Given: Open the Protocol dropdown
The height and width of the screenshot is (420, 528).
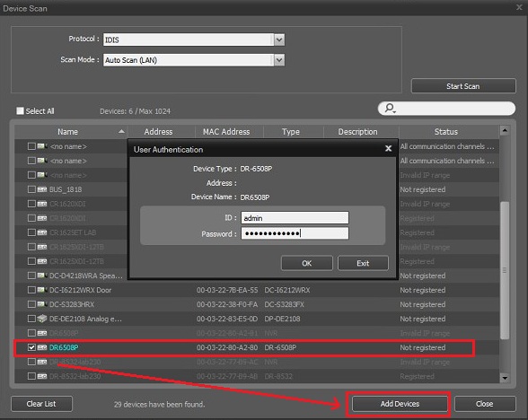Looking at the screenshot, I should click(x=279, y=39).
